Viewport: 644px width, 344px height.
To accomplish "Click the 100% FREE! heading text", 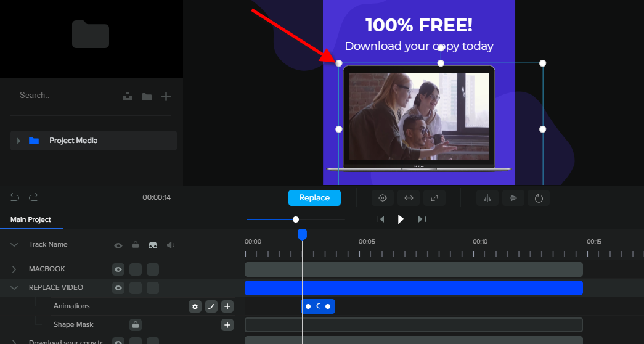I will point(419,25).
